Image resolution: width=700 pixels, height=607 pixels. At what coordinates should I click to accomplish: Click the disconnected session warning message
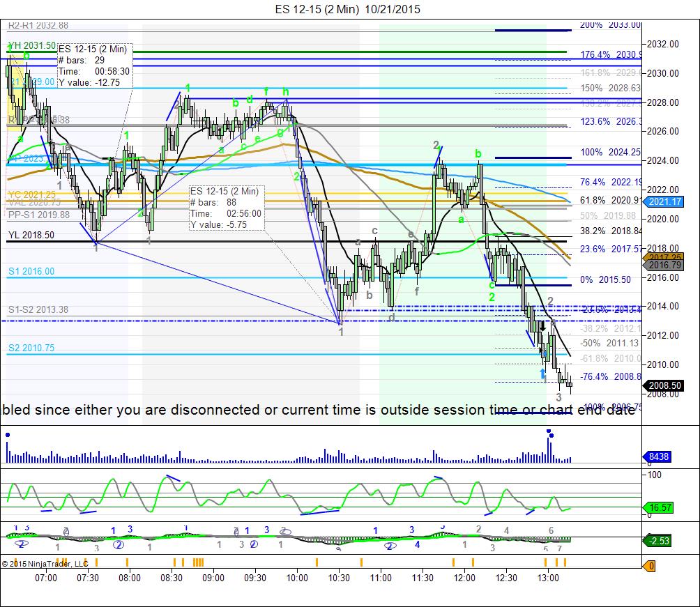tap(319, 410)
